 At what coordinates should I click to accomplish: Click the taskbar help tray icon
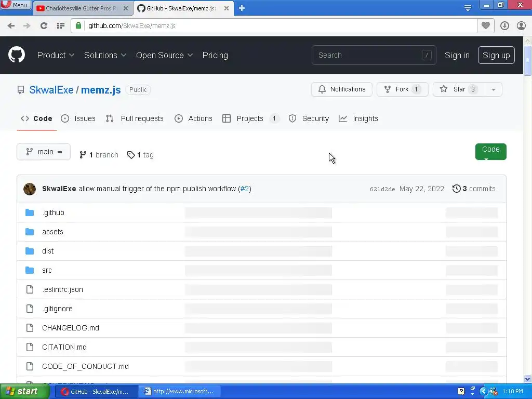click(x=461, y=392)
